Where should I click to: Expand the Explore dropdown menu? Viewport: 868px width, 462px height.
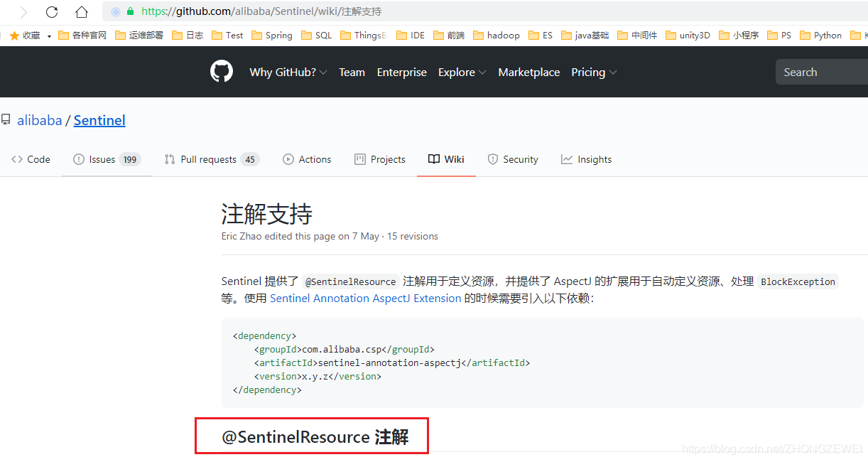[x=462, y=72]
